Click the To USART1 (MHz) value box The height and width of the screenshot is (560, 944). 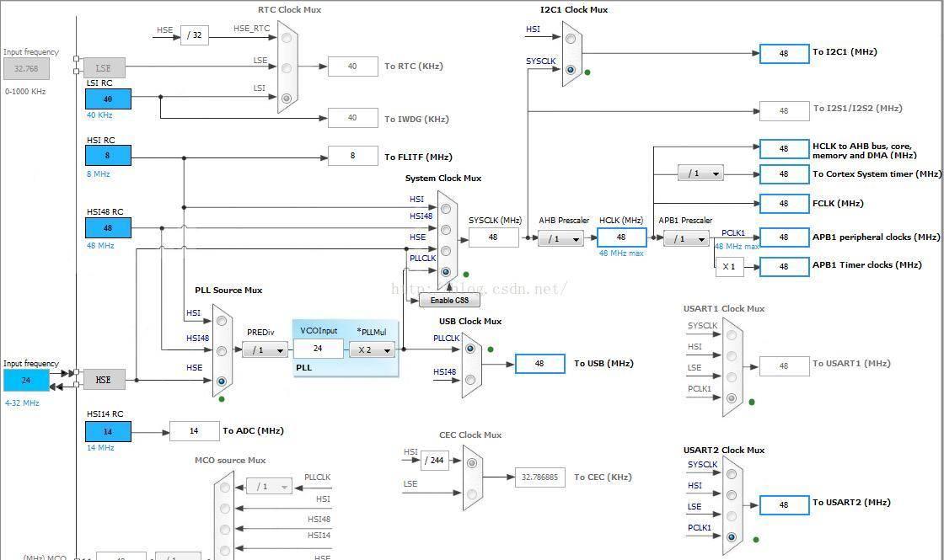point(784,366)
